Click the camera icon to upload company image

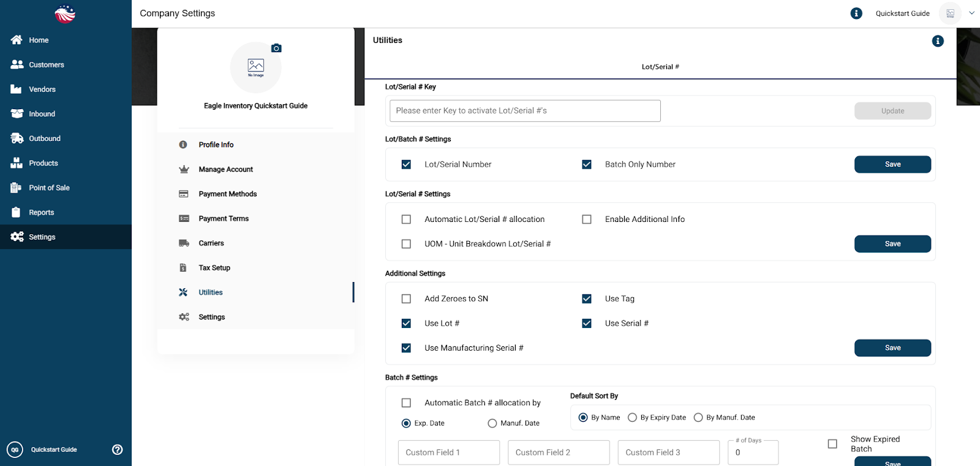[x=276, y=48]
